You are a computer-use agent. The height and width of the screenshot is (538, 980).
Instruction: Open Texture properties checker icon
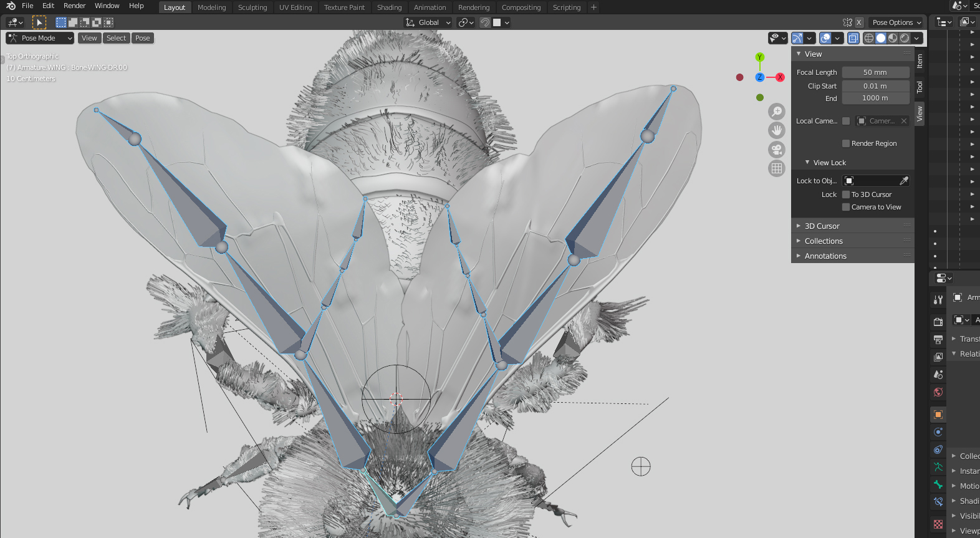click(938, 524)
